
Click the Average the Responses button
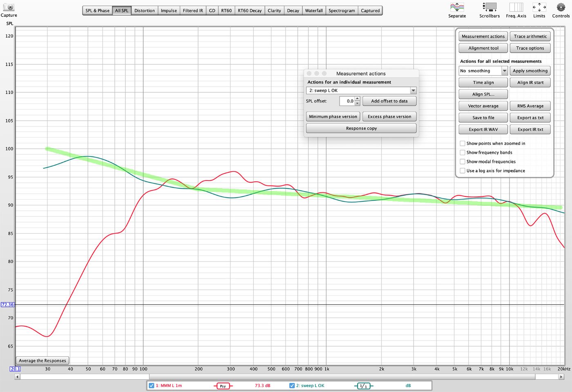(42, 361)
